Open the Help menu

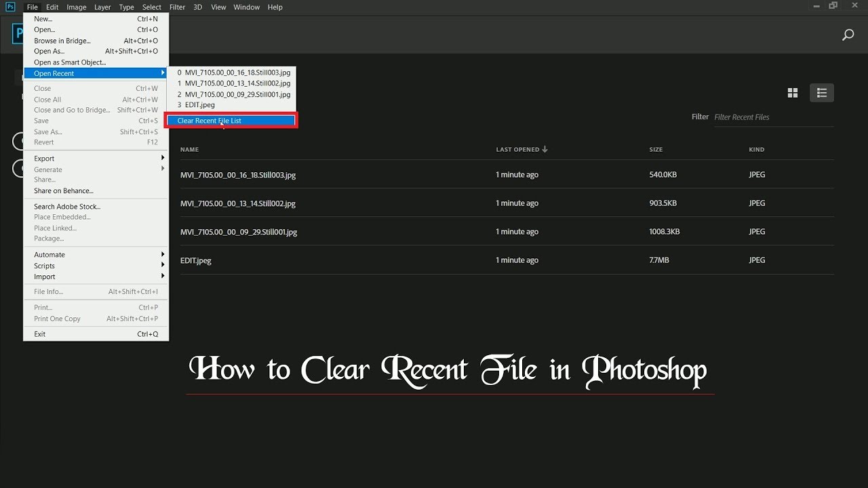pos(275,7)
